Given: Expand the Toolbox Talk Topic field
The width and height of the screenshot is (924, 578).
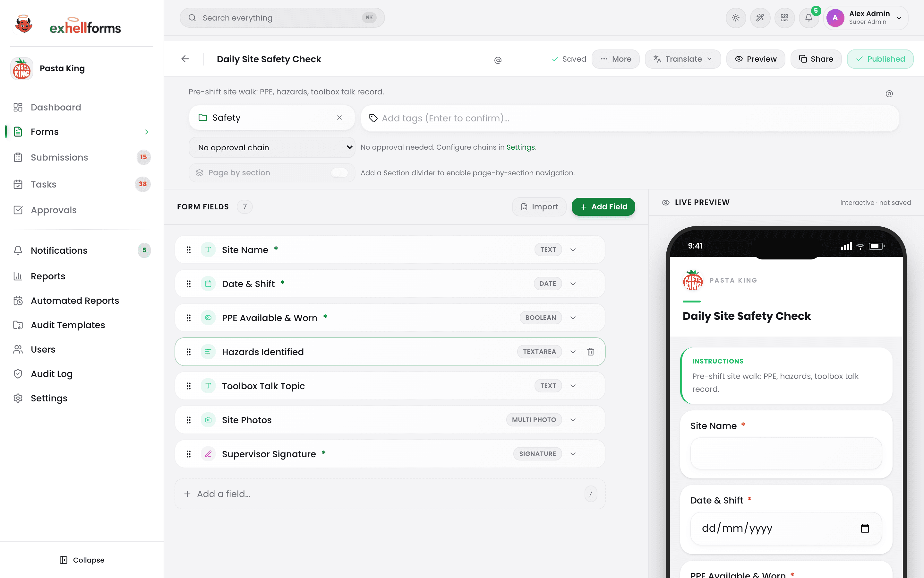Looking at the screenshot, I should pos(573,386).
